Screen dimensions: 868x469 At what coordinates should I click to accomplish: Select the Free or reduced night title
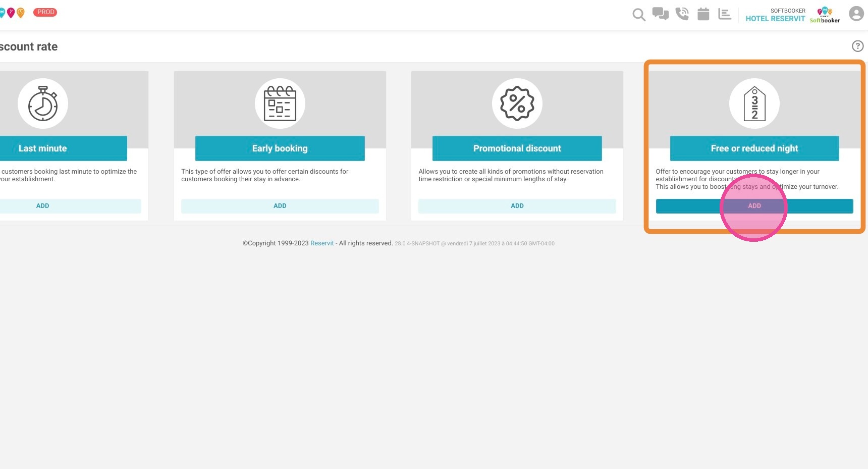[x=754, y=148]
